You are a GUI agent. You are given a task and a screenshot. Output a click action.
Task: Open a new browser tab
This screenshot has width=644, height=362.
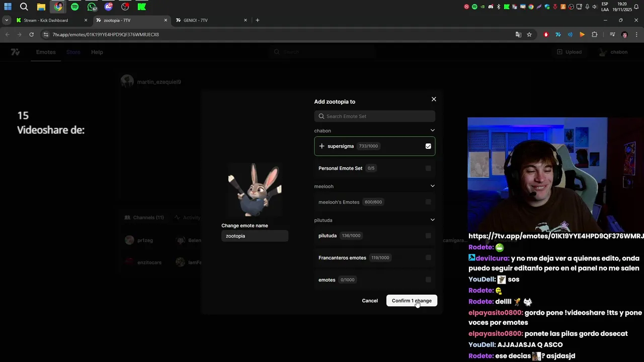258,21
